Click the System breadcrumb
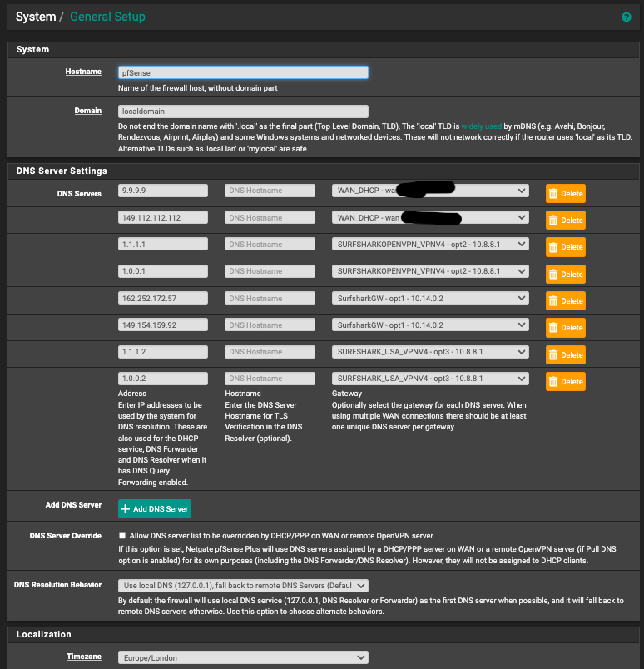This screenshot has height=669, width=644. point(36,17)
